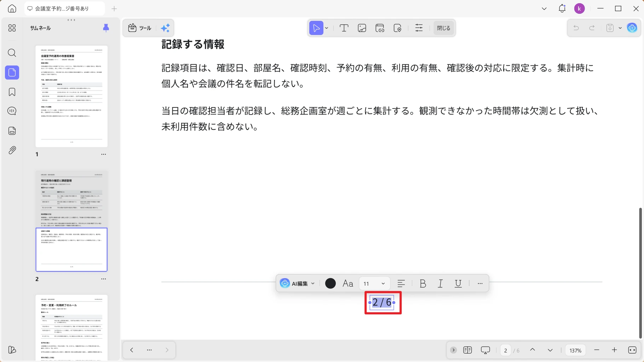Click the 閉じる button
This screenshot has width=644, height=362.
click(443, 28)
